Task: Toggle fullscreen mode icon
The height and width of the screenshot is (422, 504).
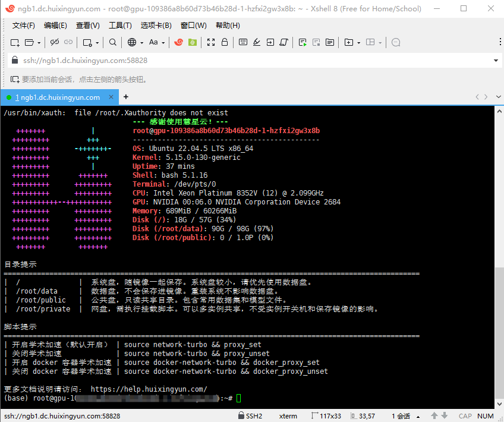Action: [211, 42]
